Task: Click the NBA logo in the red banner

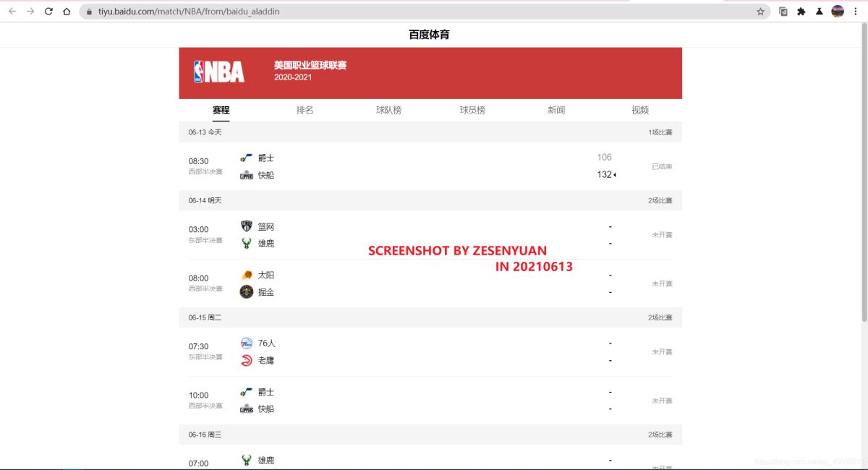Action: [219, 72]
